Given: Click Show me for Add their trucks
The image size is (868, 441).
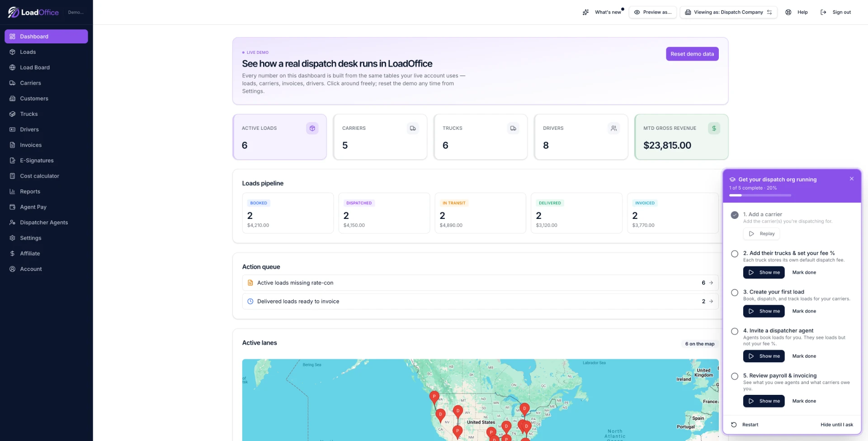Looking at the screenshot, I should pyautogui.click(x=764, y=272).
